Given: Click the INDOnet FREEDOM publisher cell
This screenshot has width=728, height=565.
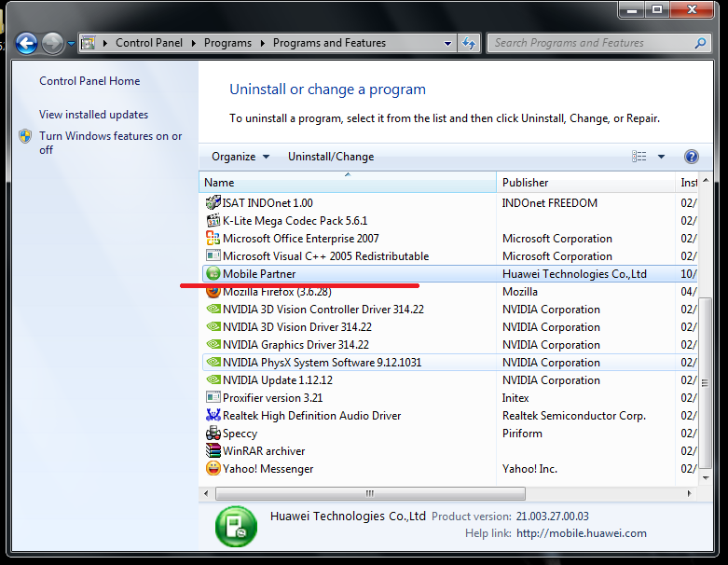Looking at the screenshot, I should pyautogui.click(x=550, y=203).
